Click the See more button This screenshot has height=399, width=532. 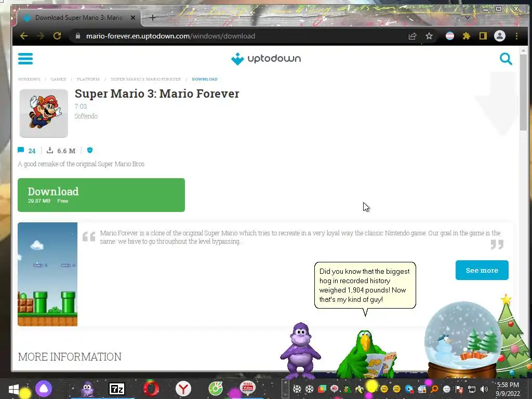pos(482,270)
